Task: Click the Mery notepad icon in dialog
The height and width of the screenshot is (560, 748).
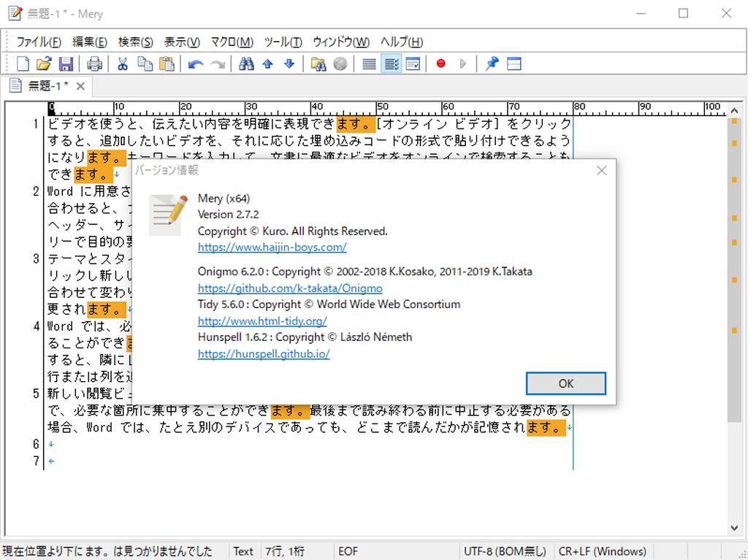Action: (x=167, y=215)
